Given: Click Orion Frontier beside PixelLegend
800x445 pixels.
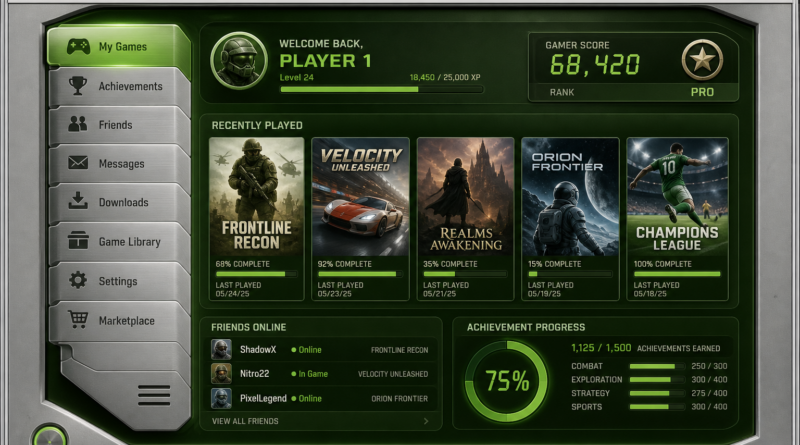Looking at the screenshot, I should tap(399, 399).
